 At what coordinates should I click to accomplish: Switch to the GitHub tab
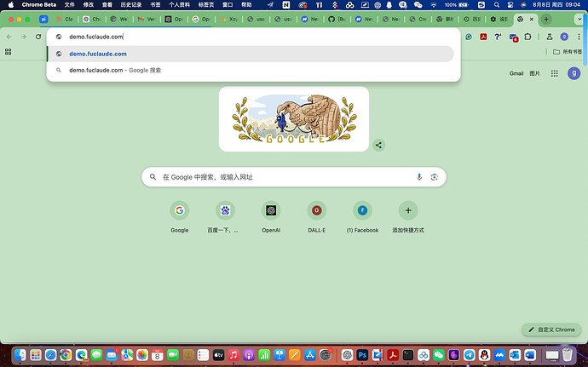337,19
